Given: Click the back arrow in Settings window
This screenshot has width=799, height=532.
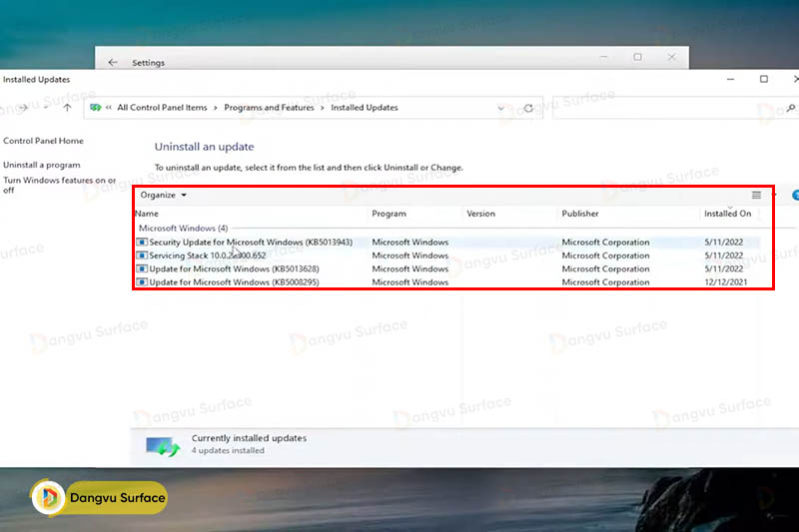Looking at the screenshot, I should tap(113, 62).
